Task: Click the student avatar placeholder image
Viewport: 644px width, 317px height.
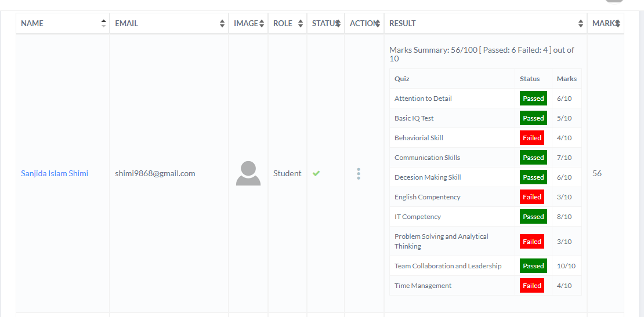Action: pos(248,173)
